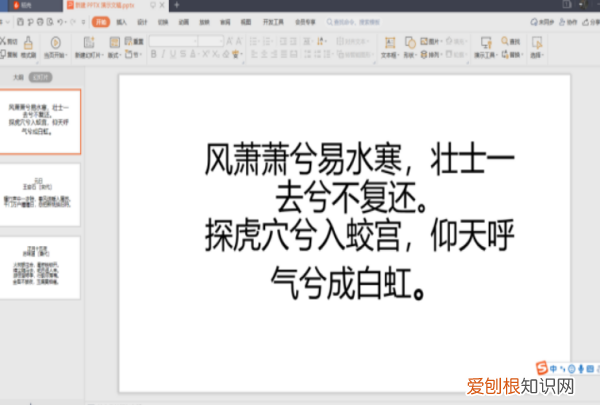Click the Print icon in quick access
The width and height of the screenshot is (600, 405).
point(40,22)
